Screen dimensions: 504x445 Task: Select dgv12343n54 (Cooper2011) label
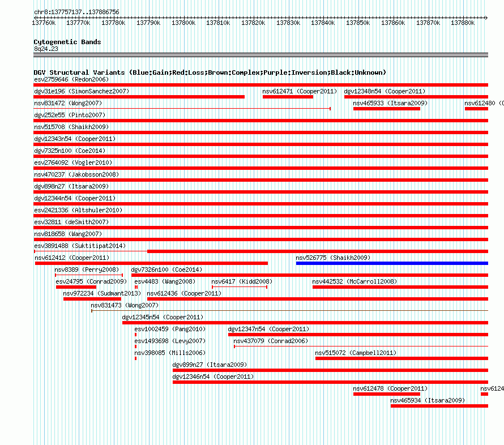point(75,139)
